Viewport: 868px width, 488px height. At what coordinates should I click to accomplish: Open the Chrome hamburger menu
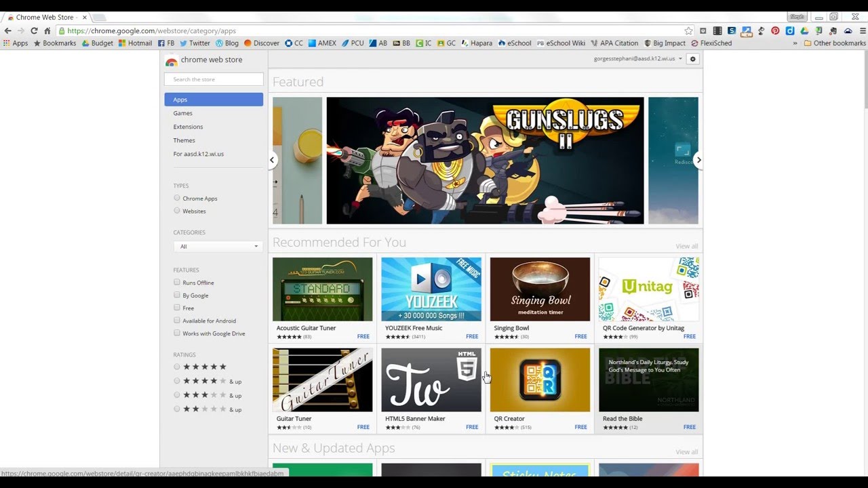tap(863, 30)
